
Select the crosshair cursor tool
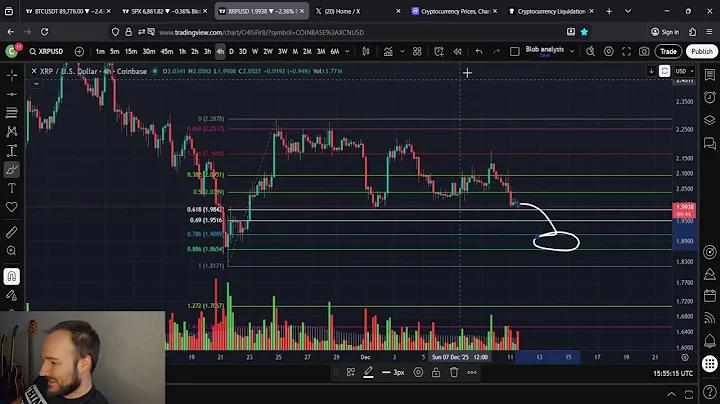[11, 75]
